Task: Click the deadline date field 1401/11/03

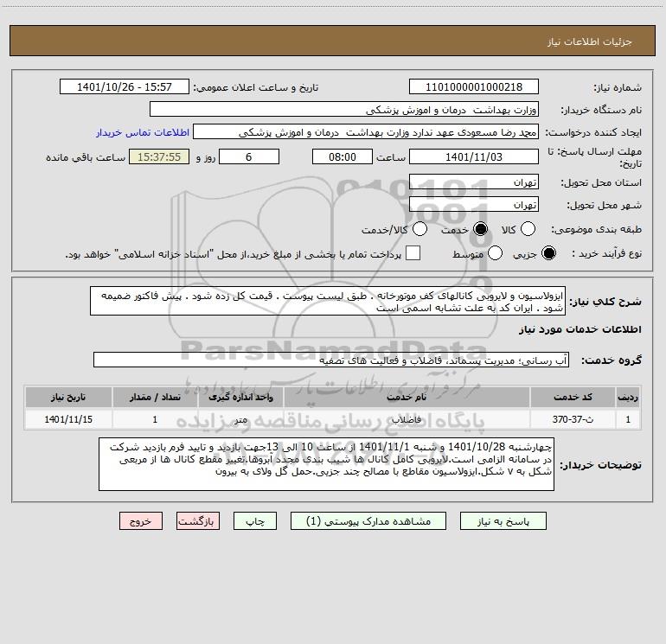Action: (474, 157)
